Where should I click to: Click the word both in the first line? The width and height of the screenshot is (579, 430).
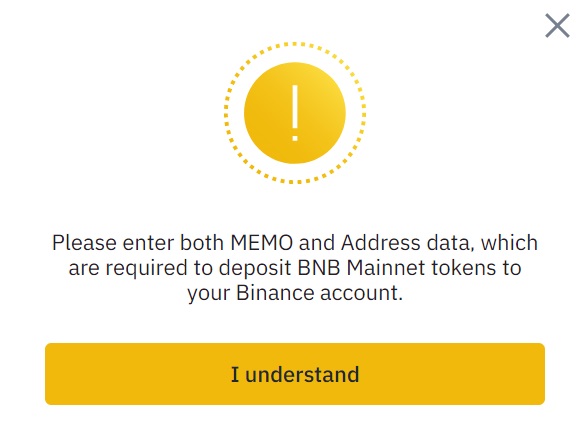(202, 243)
